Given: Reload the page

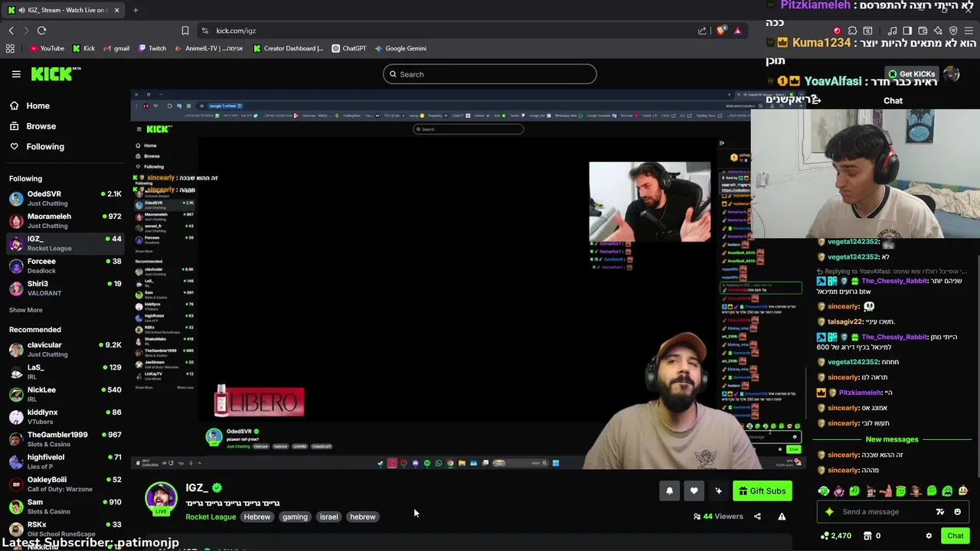Looking at the screenshot, I should (x=41, y=31).
